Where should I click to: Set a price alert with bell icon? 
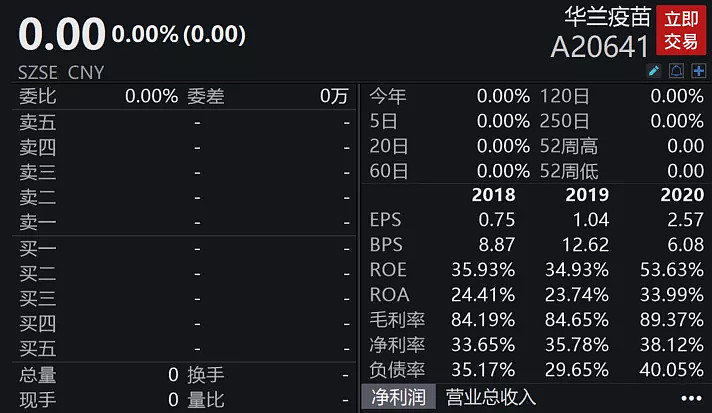click(x=676, y=71)
